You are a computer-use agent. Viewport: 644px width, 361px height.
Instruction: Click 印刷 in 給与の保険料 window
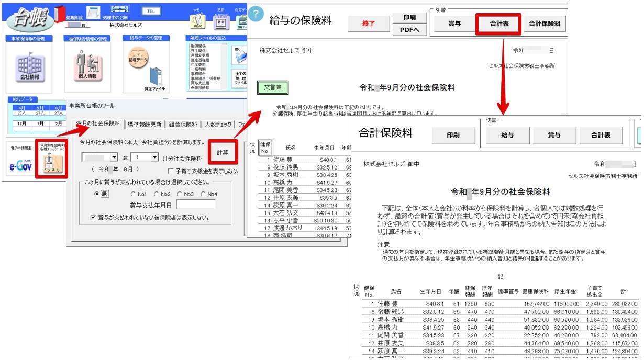point(410,17)
